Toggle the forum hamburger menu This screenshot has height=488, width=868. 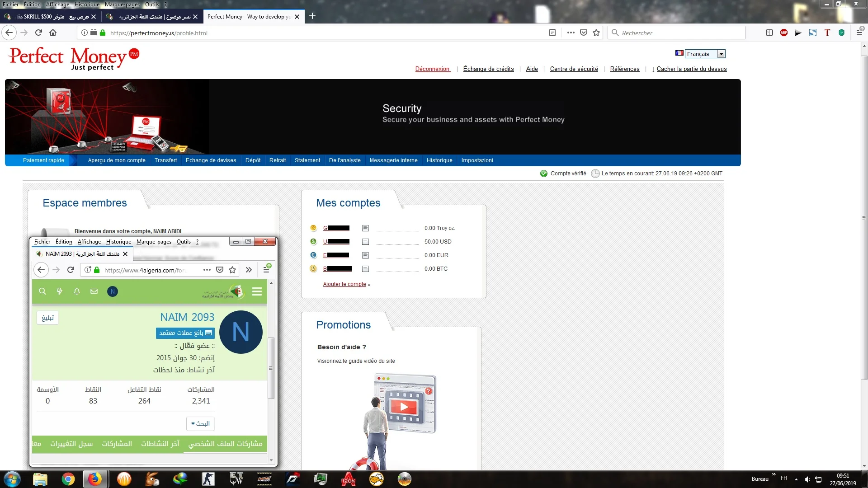click(x=257, y=291)
